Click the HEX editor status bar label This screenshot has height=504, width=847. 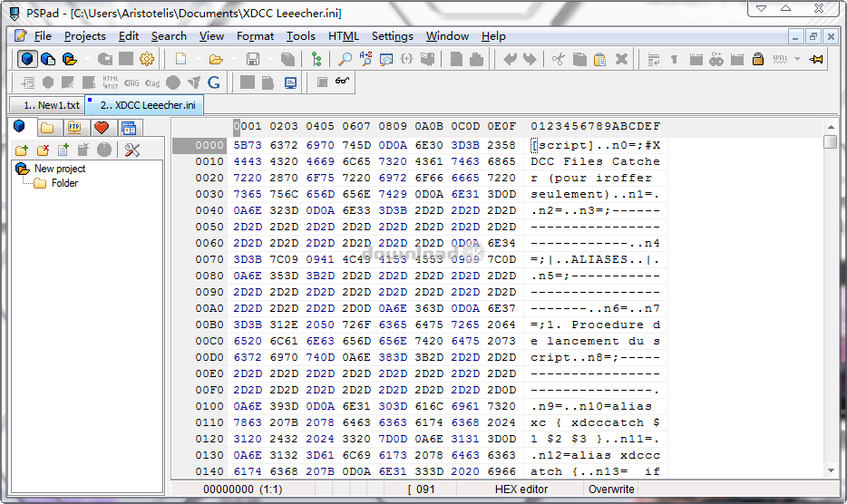[x=521, y=489]
